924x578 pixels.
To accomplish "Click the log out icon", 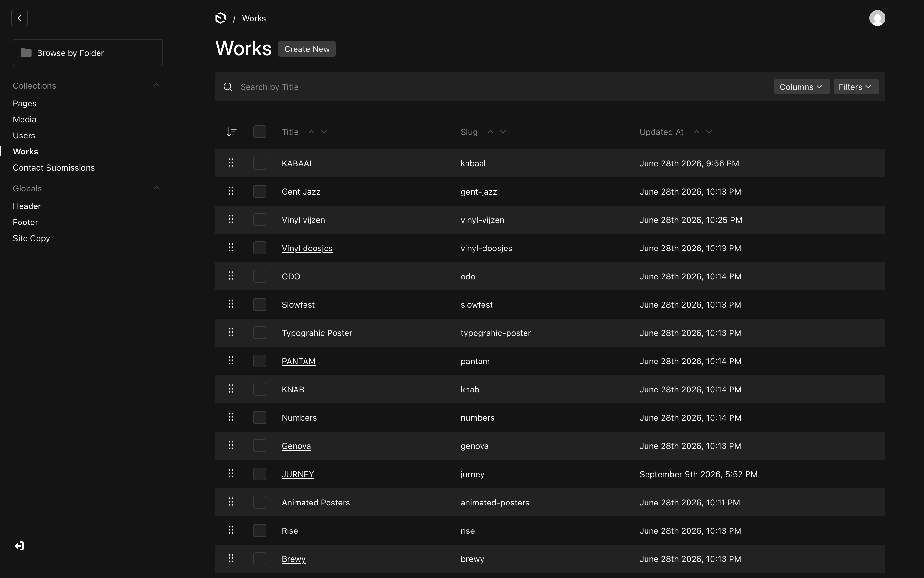I will (x=19, y=546).
